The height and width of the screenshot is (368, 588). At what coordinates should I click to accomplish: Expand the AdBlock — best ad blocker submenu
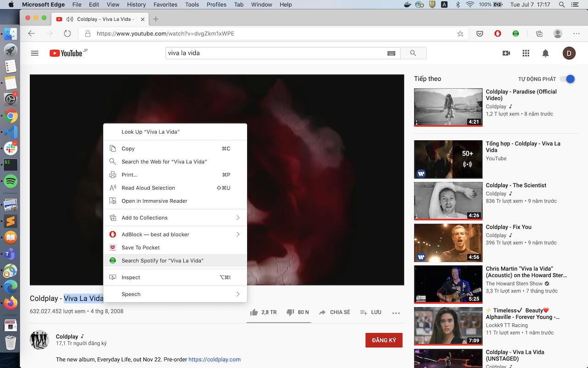(x=175, y=234)
